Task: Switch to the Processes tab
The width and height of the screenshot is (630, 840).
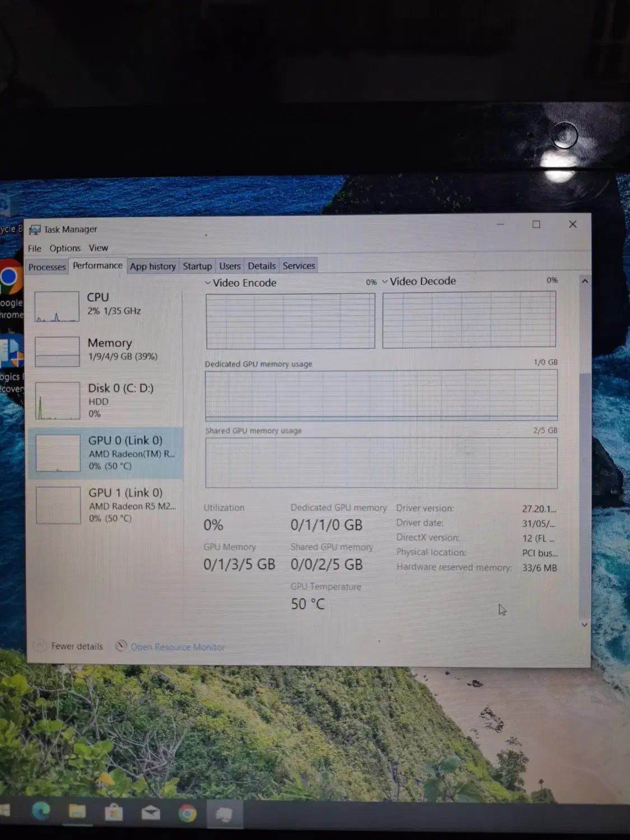Action: pos(47,267)
